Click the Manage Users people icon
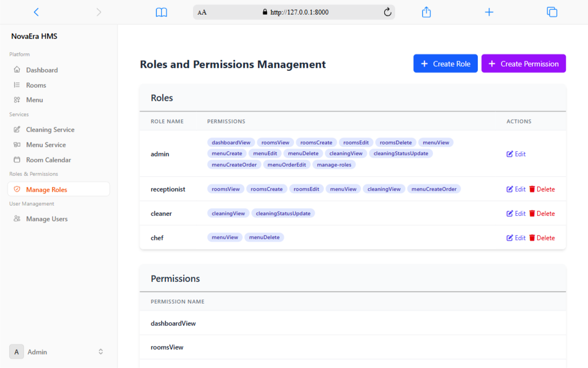Screen dimensions: 588x368 [x=17, y=219]
